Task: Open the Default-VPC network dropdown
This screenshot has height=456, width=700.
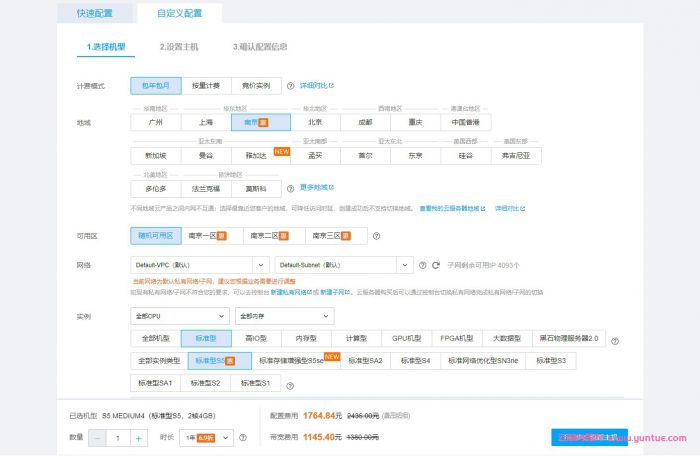Action: coord(199,265)
